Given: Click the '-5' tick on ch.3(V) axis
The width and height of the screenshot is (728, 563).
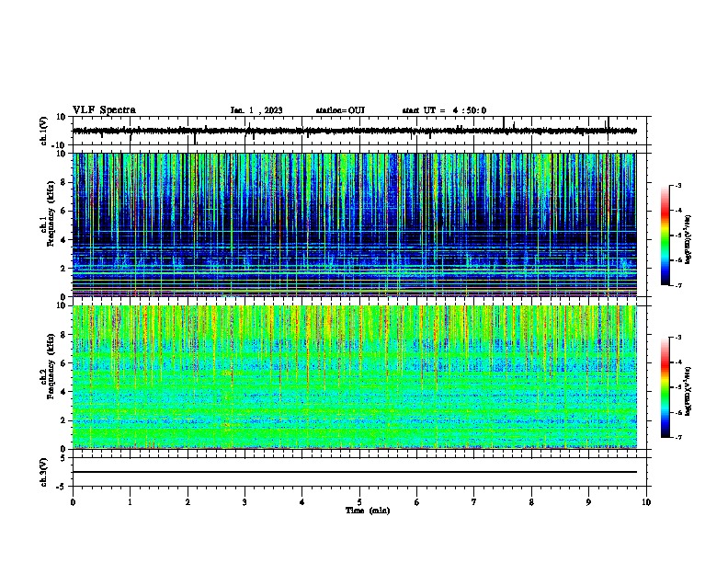Looking at the screenshot, I should 63,487.
